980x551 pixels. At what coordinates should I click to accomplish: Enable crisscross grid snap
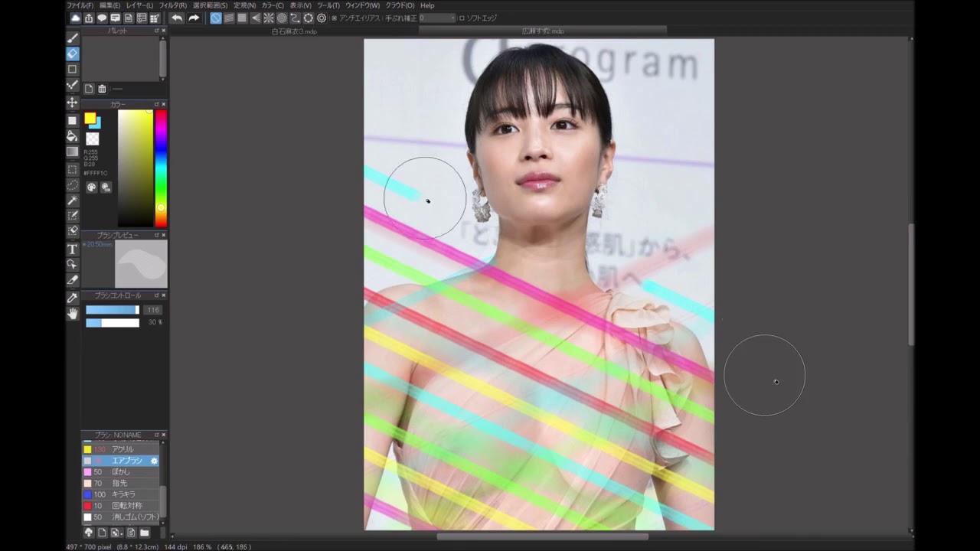[242, 18]
